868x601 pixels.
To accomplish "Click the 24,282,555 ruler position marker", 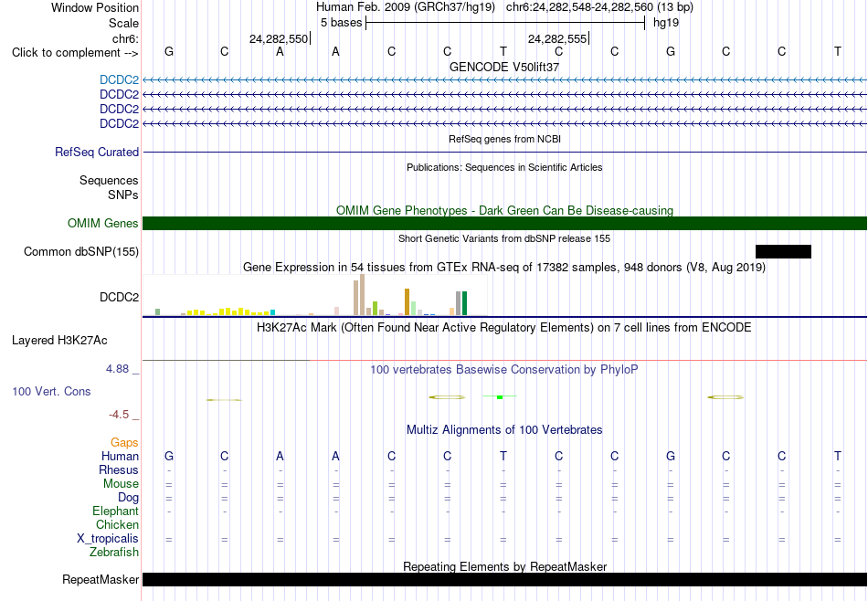I will point(558,38).
